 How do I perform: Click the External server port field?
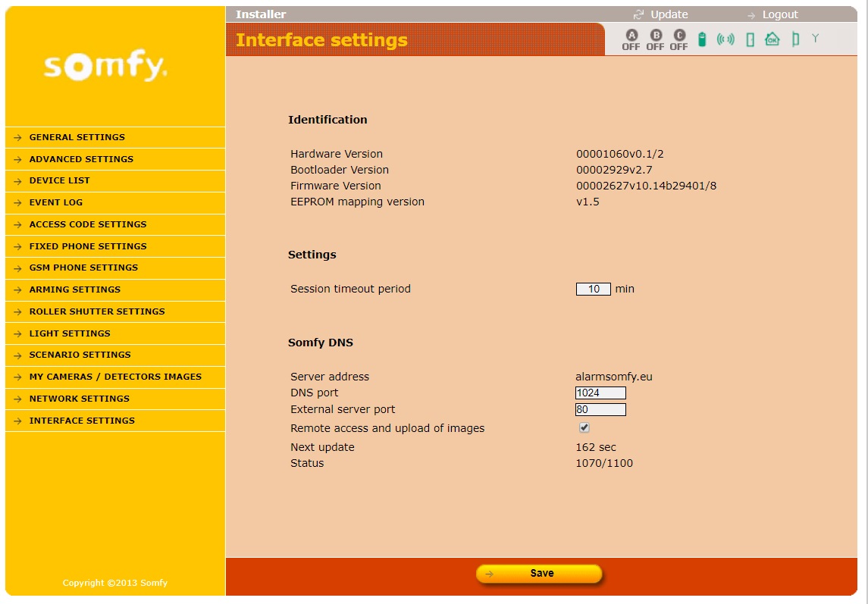tap(600, 410)
